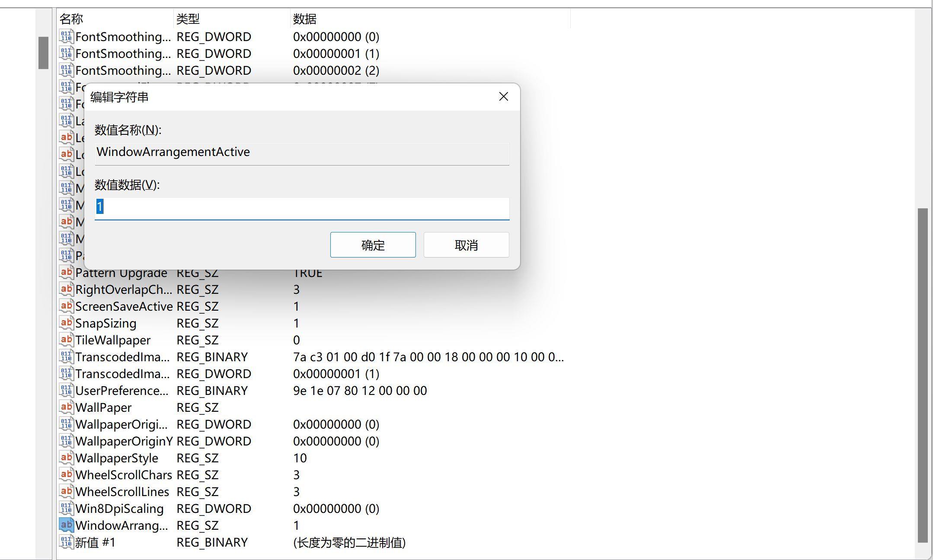
Task: Click the 数值数据 input field
Action: (x=302, y=208)
